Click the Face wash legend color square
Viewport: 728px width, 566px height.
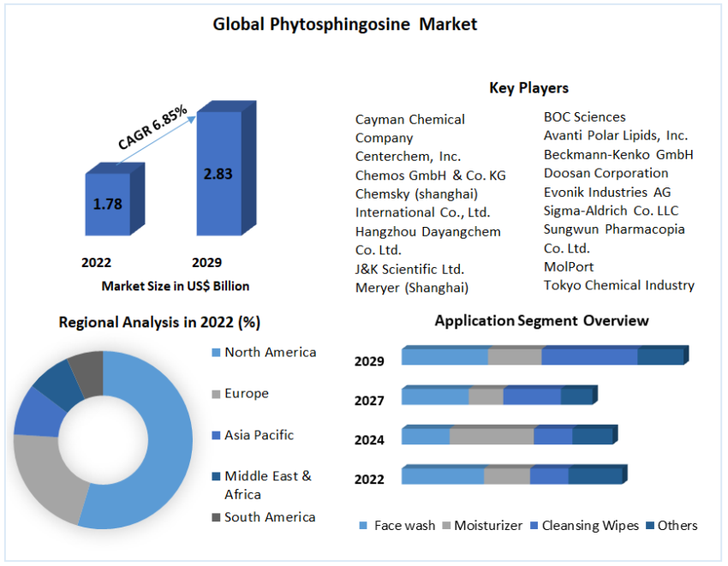[x=363, y=526]
